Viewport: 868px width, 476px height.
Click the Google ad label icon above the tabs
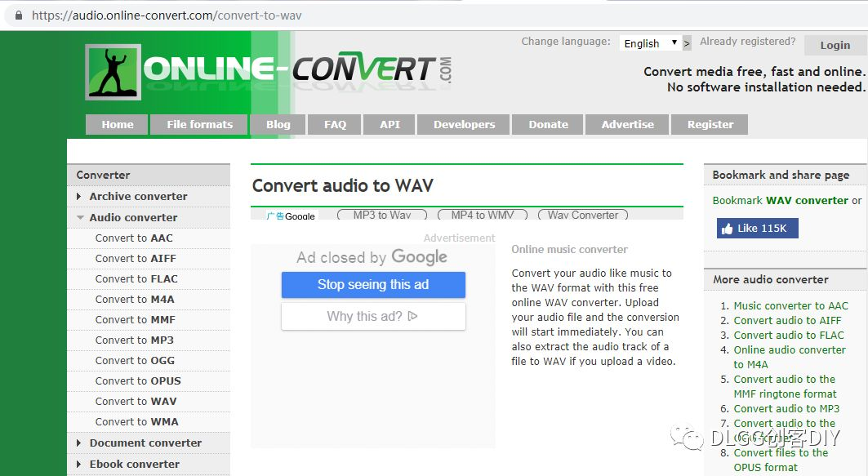pos(292,216)
